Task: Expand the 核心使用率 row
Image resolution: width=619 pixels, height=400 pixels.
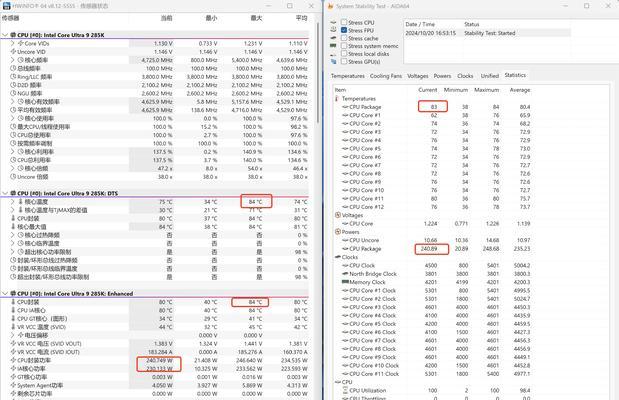Action: (13, 118)
